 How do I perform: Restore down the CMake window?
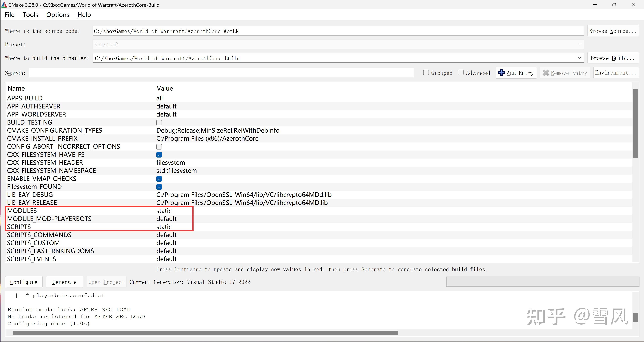614,5
